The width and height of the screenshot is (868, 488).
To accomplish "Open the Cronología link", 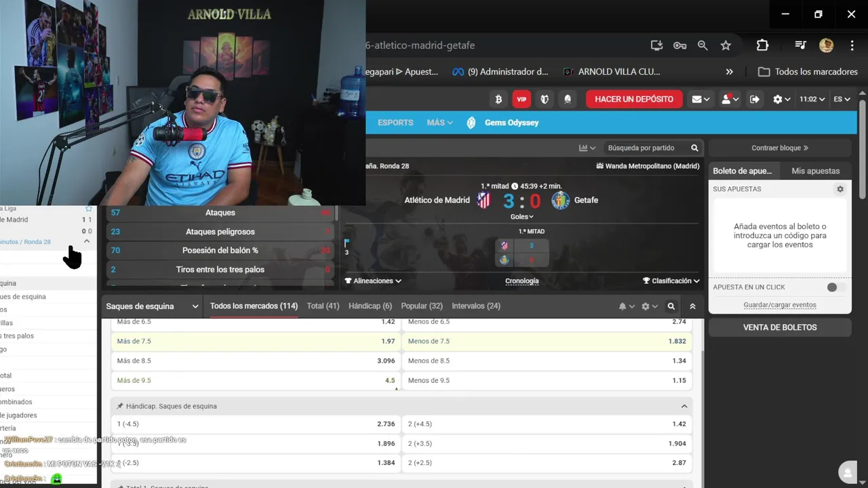I will pyautogui.click(x=522, y=281).
